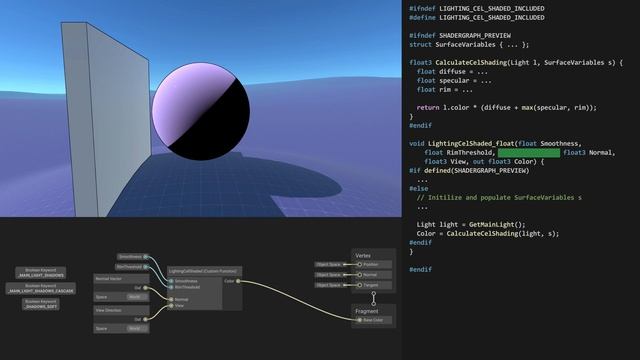The image size is (640, 360).
Task: Click '#if defined(SHADERGRAPH_PREVIEW)' code line
Action: [x=469, y=170]
